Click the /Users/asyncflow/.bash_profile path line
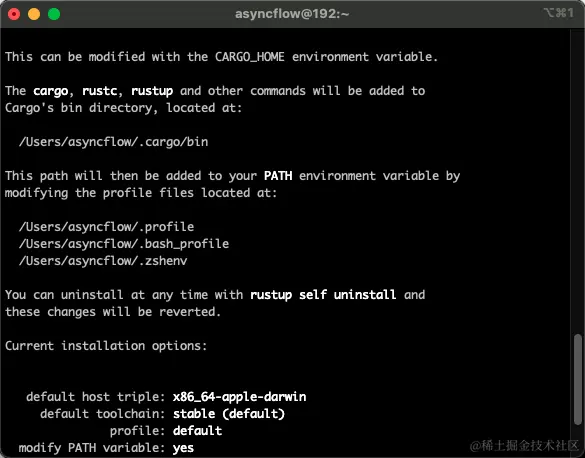This screenshot has height=458, width=585. coord(124,244)
